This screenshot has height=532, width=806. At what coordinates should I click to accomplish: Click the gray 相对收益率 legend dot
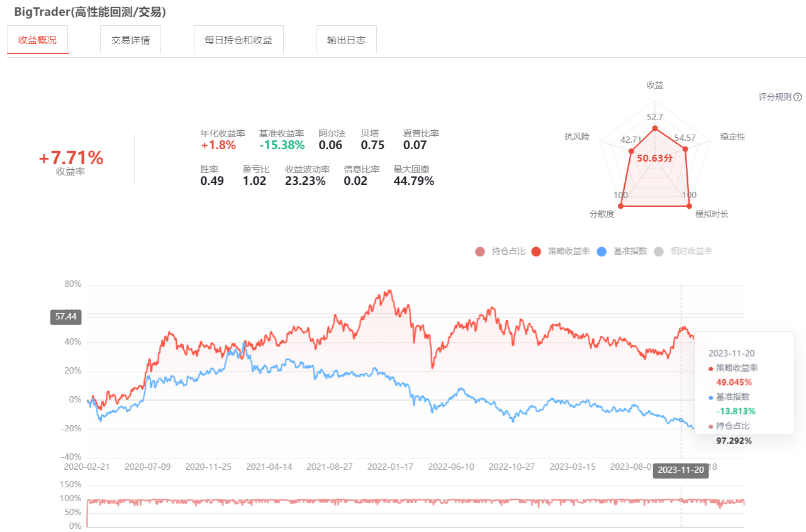659,252
